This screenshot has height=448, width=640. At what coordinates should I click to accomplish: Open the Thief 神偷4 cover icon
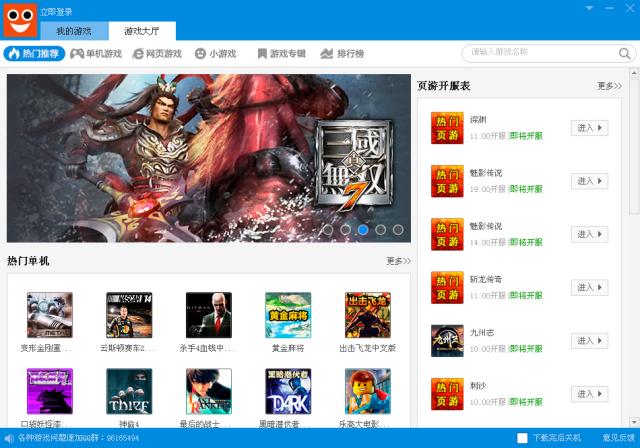pos(129,391)
